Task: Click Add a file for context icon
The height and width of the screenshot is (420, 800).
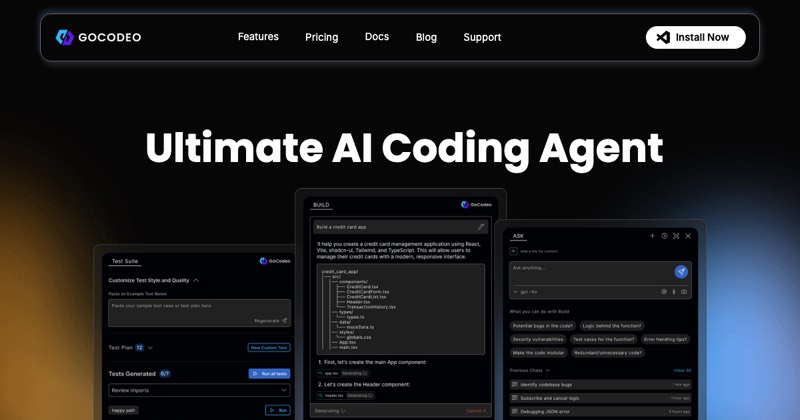Action: point(513,251)
